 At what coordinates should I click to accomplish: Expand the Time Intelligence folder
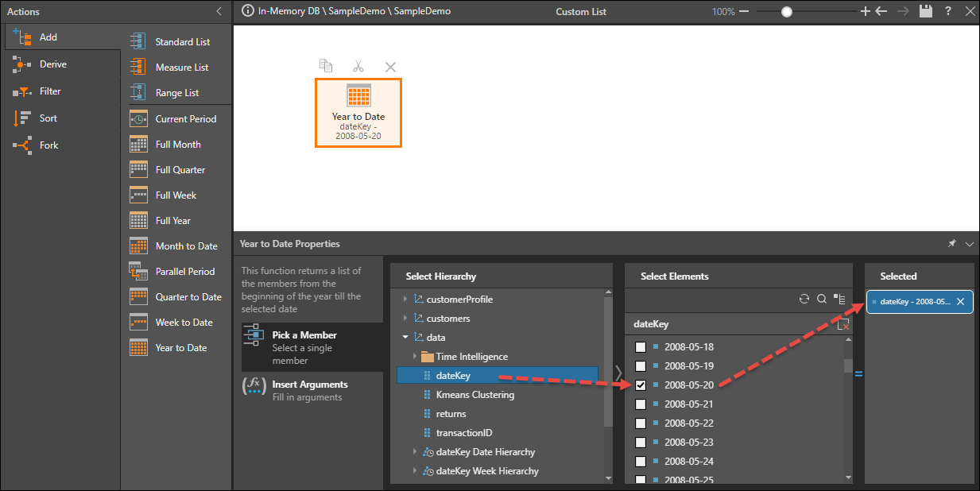(x=415, y=357)
